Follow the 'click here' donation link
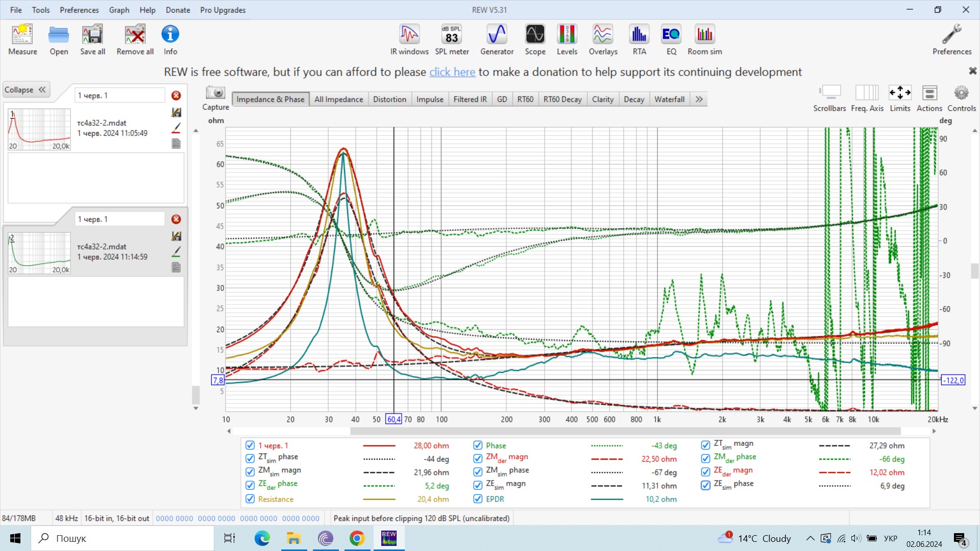The height and width of the screenshot is (551, 980). tap(452, 72)
